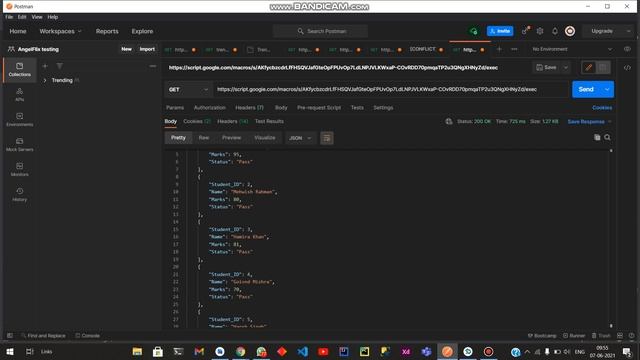
Task: Open the Workspaces dropdown
Action: coord(60,31)
